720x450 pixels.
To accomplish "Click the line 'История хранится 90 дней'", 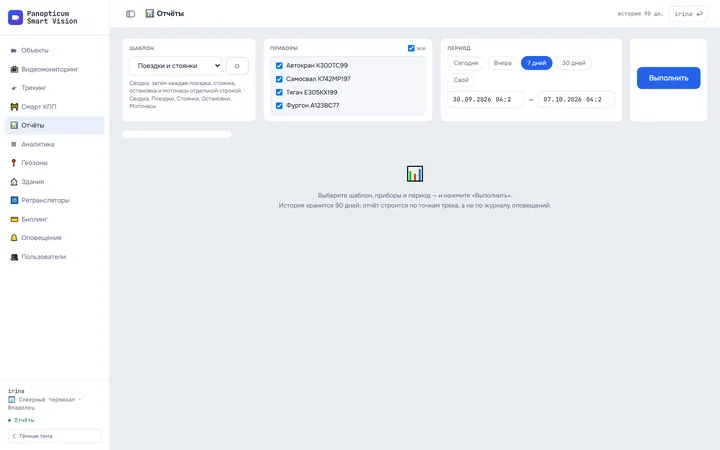I will (x=415, y=205).
